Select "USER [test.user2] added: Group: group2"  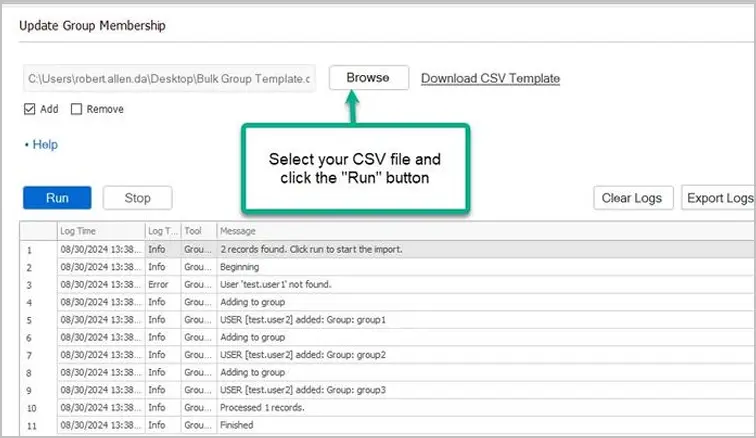tap(303, 355)
